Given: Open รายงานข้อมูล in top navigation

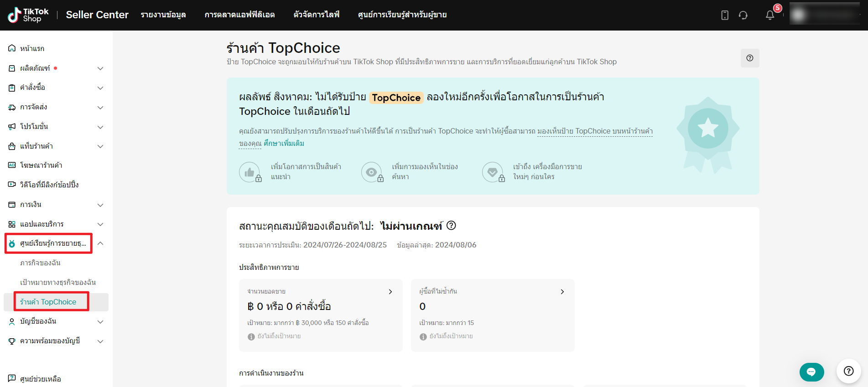Looking at the screenshot, I should 163,15.
